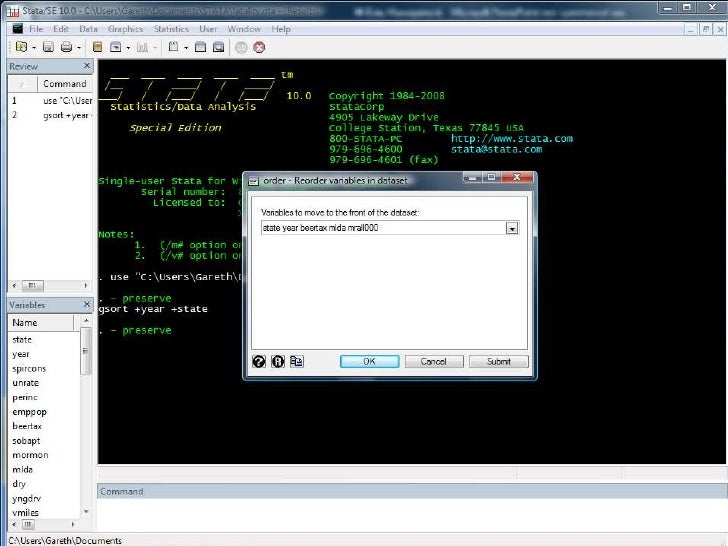The height and width of the screenshot is (546, 728).
Task: Open the dropdown arrow beside Open file icon
Action: coord(33,48)
